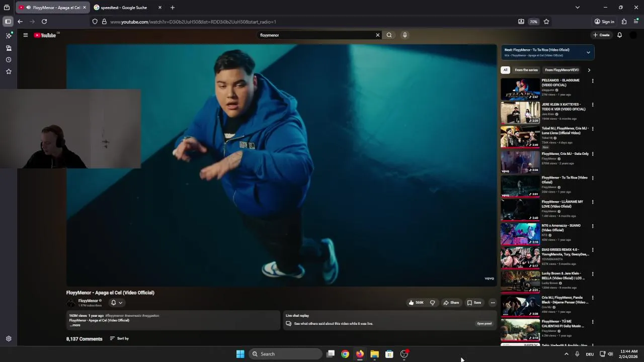Open Google Chrome from taskbar
Screen dimensions: 644x362
coord(345,354)
